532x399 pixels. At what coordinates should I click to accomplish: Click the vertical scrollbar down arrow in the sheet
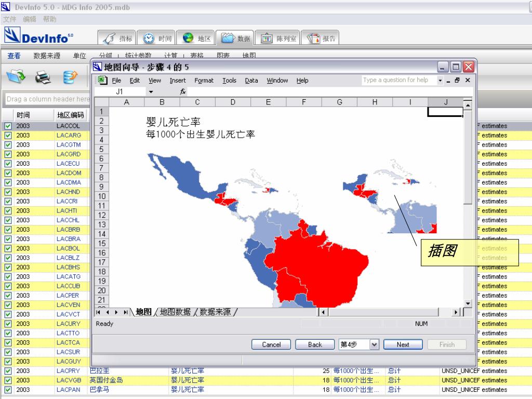[x=468, y=303]
